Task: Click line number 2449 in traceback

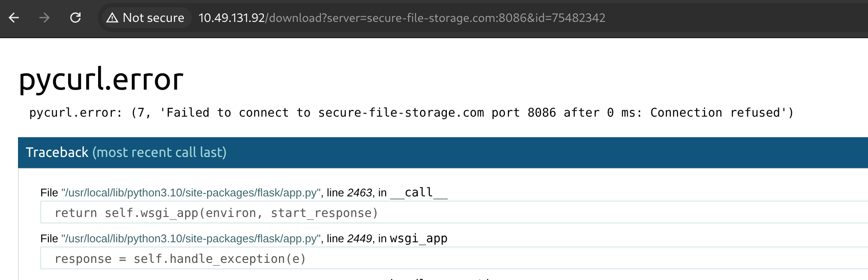Action: [359, 239]
